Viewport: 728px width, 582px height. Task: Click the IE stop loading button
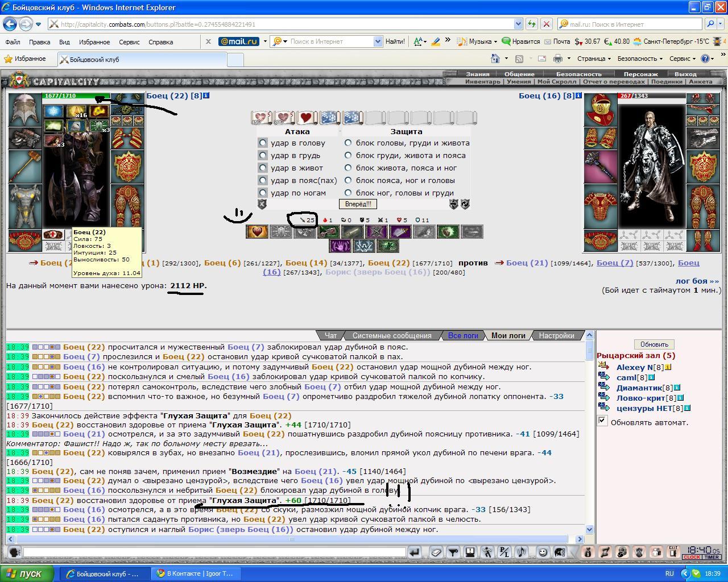[546, 24]
